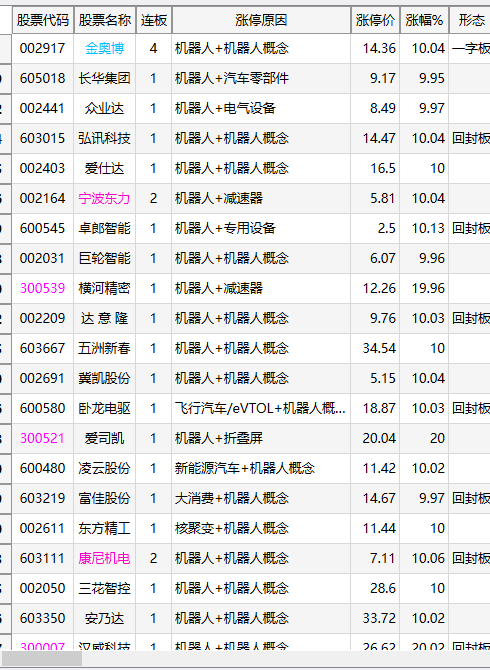Select stock name 横河精密
Screen dimensions: 490x670
pyautogui.click(x=105, y=288)
